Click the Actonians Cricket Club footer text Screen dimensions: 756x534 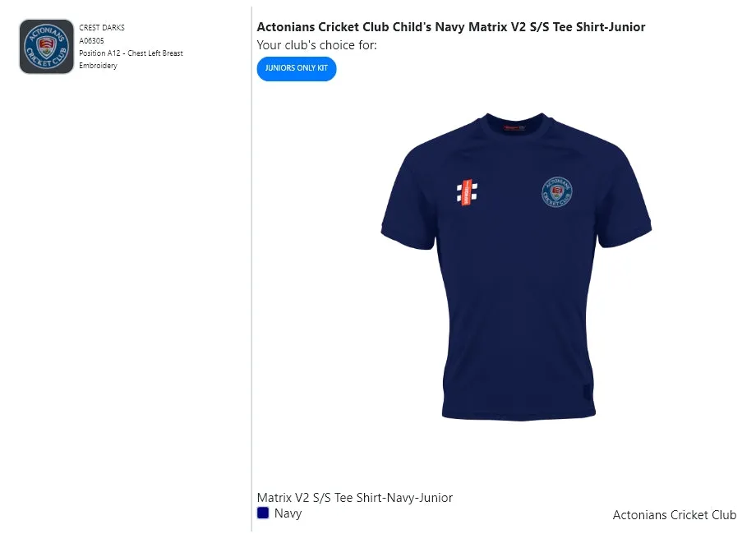click(x=675, y=515)
